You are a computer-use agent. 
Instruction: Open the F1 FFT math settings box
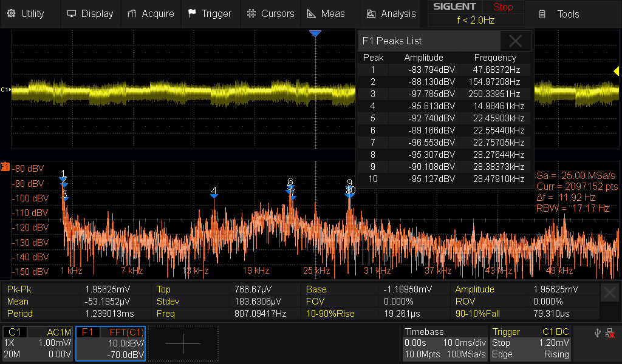tap(111, 343)
